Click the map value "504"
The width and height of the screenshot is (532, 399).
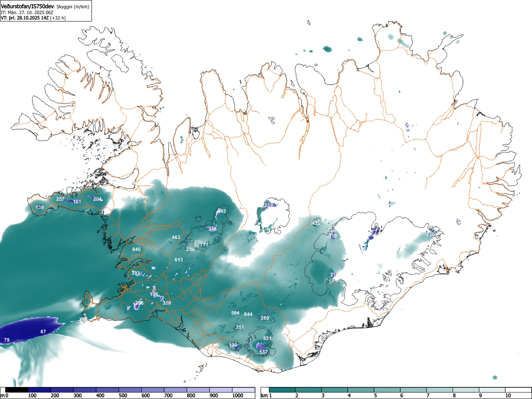coord(235,313)
